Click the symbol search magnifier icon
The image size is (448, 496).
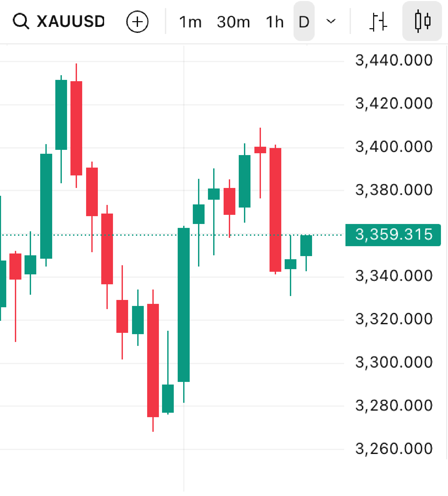click(21, 21)
